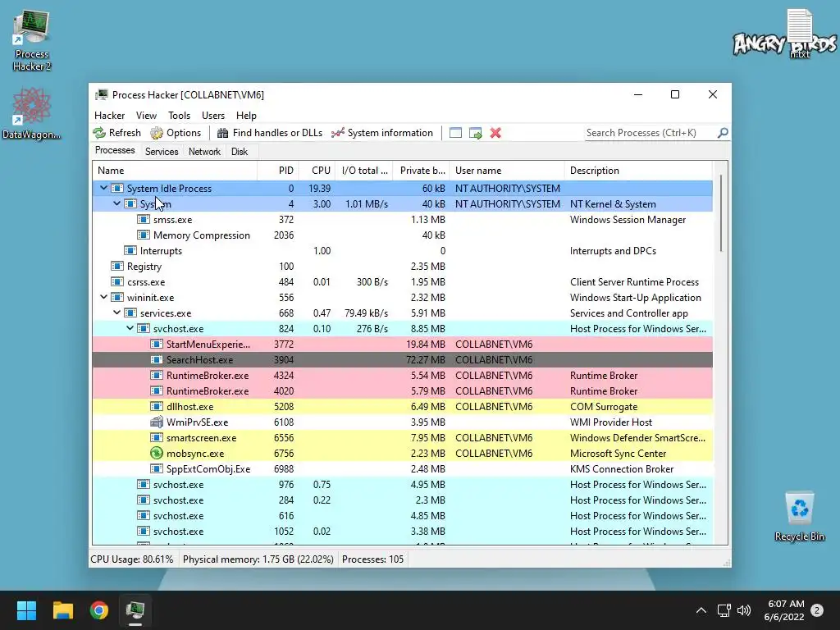Open the View menu
The height and width of the screenshot is (630, 840).
(146, 115)
